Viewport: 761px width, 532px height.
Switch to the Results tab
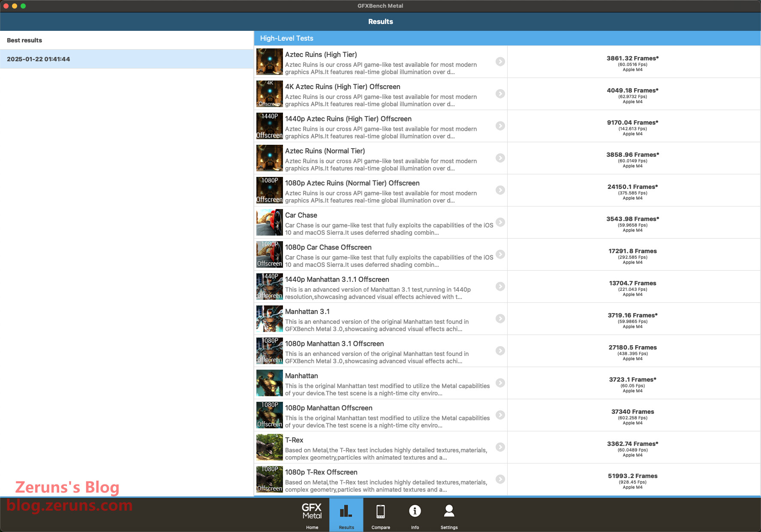pyautogui.click(x=346, y=514)
